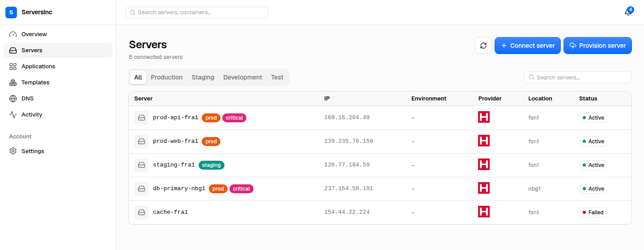Screen dimensions: 644x250
Task: Open the prod-api-fra1 server name
Action: click(x=175, y=118)
